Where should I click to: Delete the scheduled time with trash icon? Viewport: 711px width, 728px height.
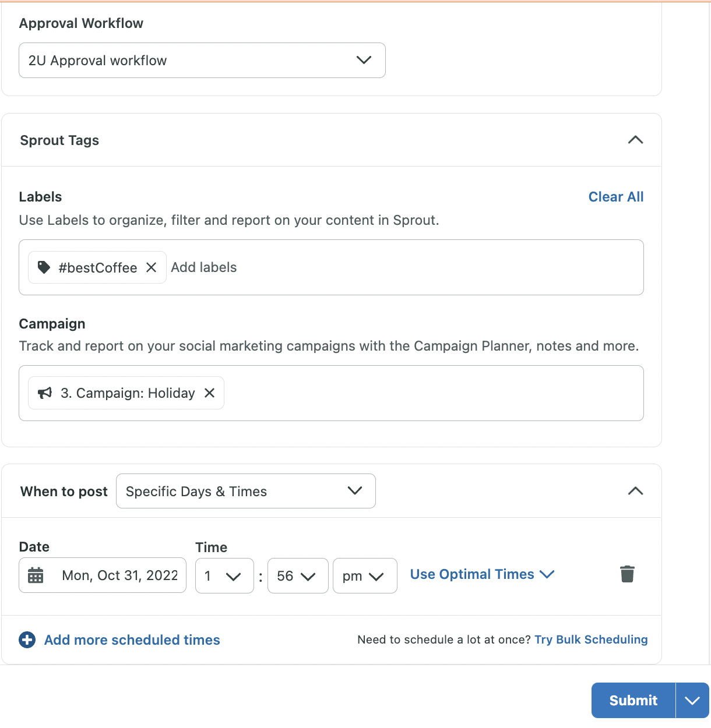click(627, 574)
